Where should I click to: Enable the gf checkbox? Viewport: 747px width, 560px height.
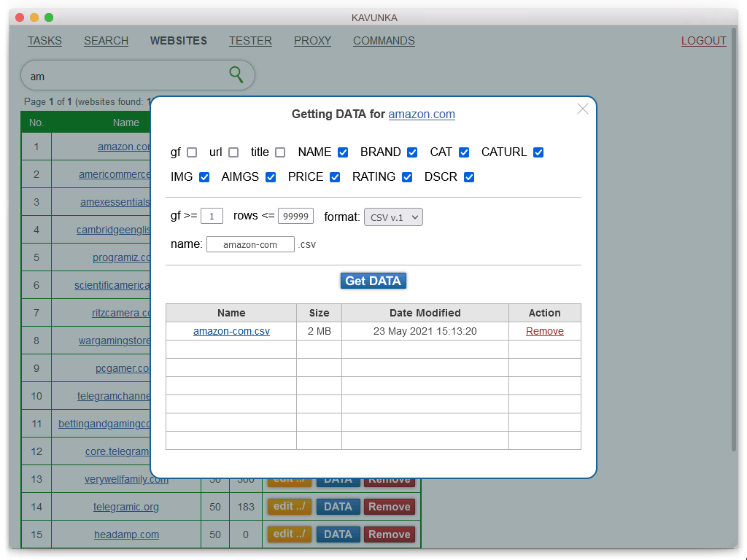(x=192, y=152)
